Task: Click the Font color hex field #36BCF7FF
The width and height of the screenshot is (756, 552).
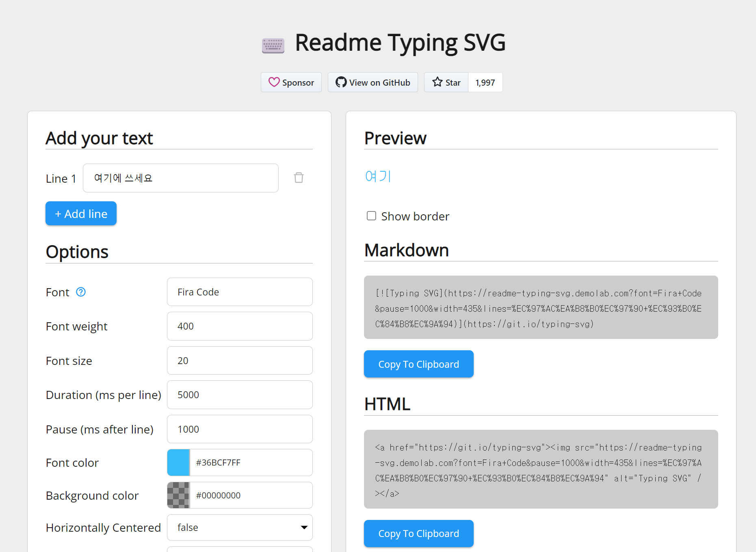Action: pyautogui.click(x=251, y=462)
